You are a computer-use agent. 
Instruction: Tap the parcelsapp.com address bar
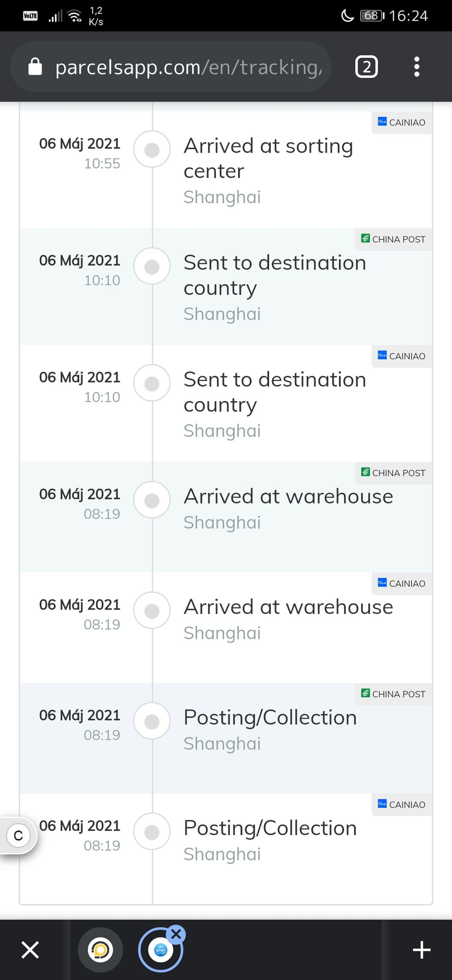[171, 67]
